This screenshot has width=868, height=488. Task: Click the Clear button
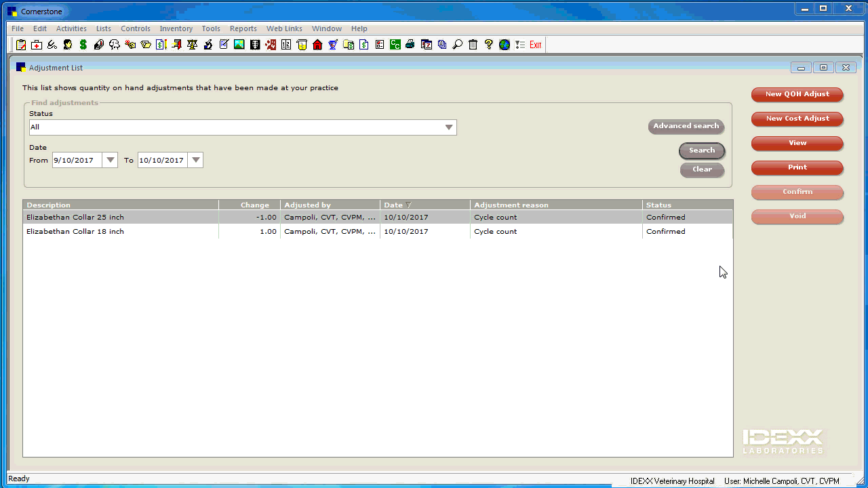702,169
